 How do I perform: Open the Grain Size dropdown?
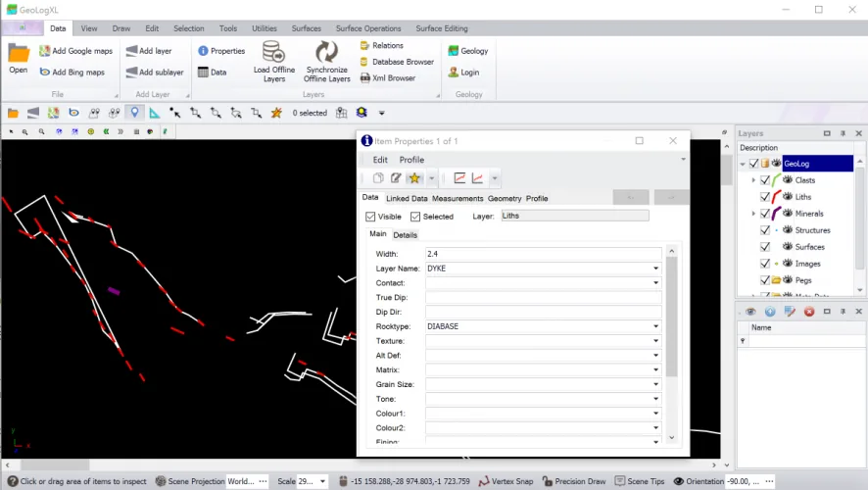click(x=655, y=384)
